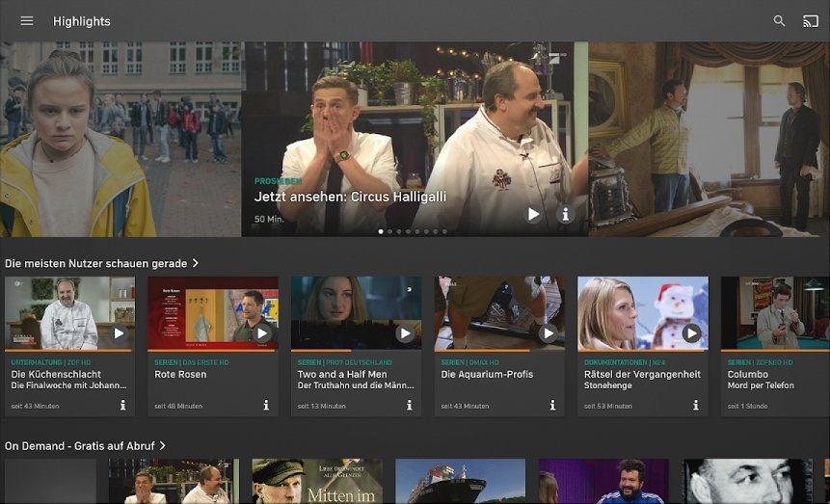
Task: Click the 'Jetzt ansehen: Circus Halligalli' title
Action: (x=351, y=197)
